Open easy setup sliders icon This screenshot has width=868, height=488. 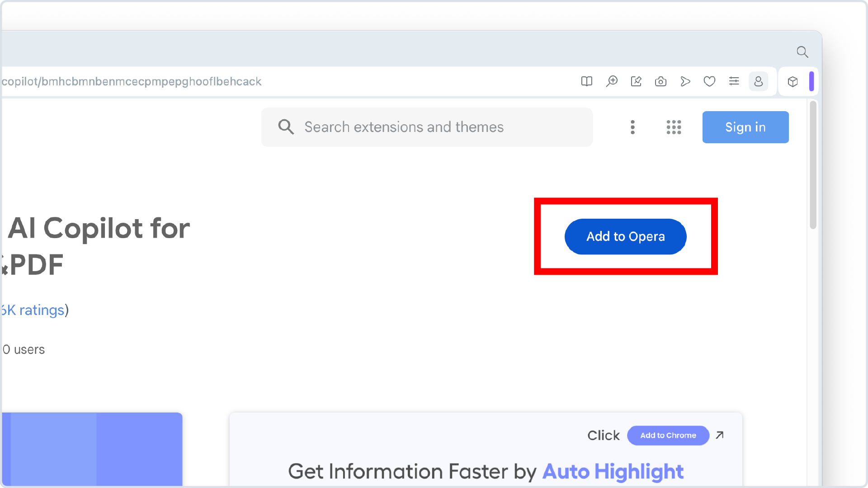point(734,81)
